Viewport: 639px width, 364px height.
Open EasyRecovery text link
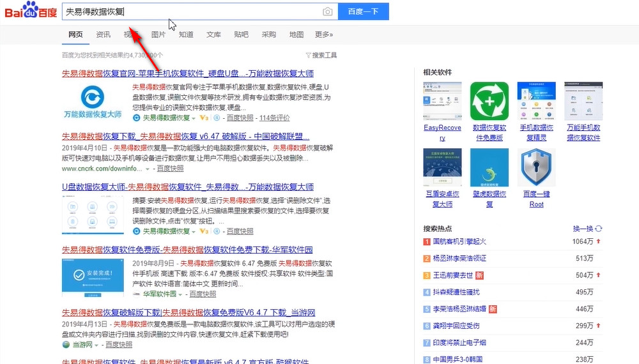[x=442, y=133]
